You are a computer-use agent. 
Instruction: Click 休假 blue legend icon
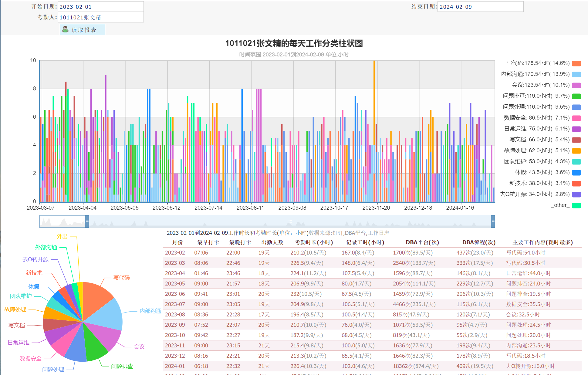576,173
